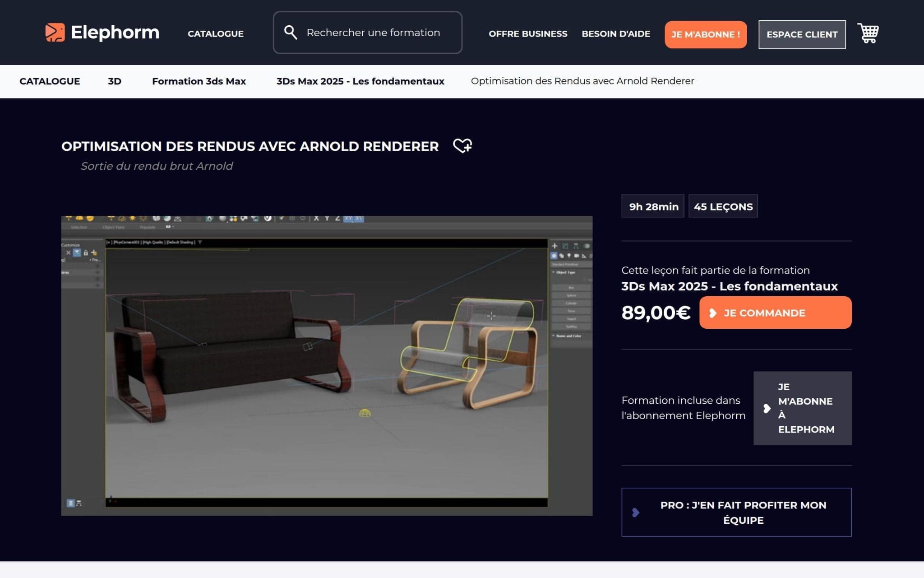The image size is (924, 578).
Task: Open the BESOIN D'AIDE link
Action: coord(616,34)
